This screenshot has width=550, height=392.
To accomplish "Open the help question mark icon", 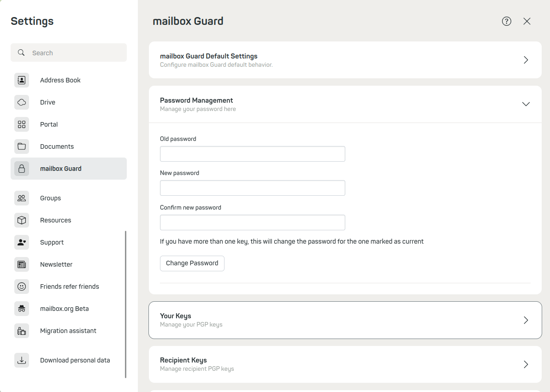I will pos(507,21).
